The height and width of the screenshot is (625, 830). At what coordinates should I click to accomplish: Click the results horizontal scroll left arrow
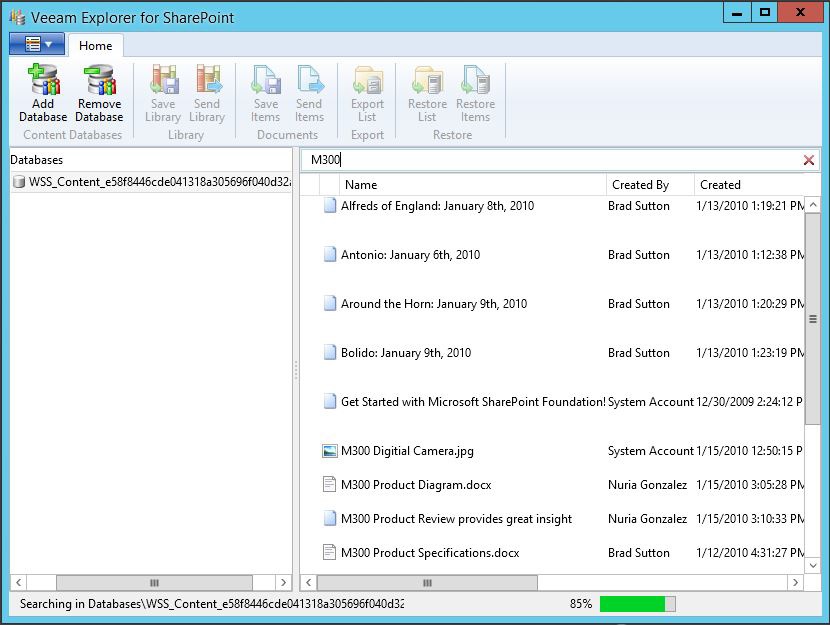pos(309,583)
